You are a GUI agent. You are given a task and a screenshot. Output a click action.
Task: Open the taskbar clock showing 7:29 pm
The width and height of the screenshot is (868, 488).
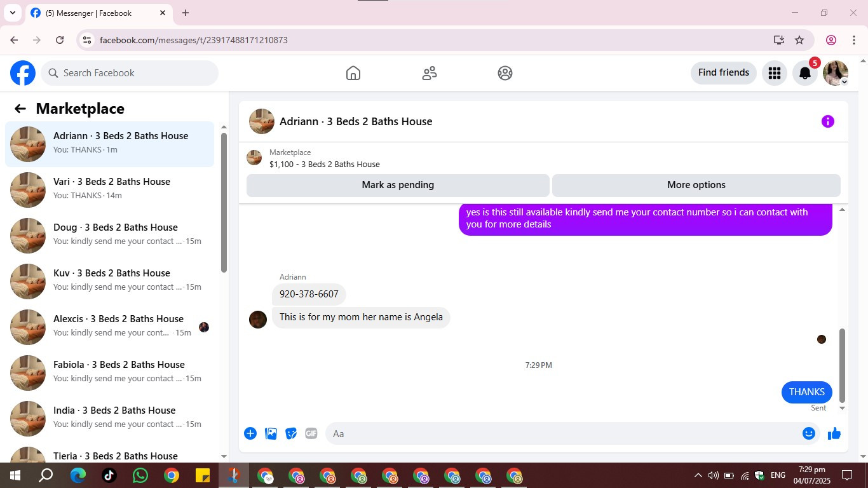click(811, 475)
